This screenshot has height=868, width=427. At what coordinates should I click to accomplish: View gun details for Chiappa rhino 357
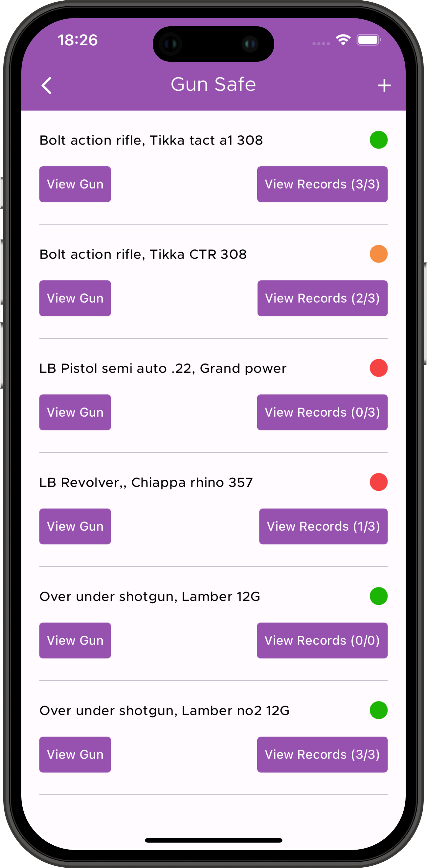click(x=75, y=526)
